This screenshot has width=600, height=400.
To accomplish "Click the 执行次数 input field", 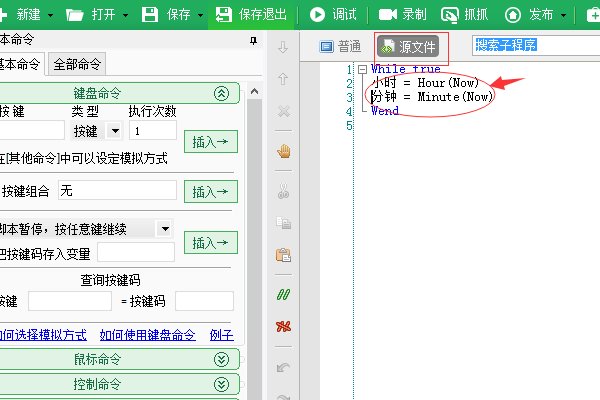I will click(153, 131).
